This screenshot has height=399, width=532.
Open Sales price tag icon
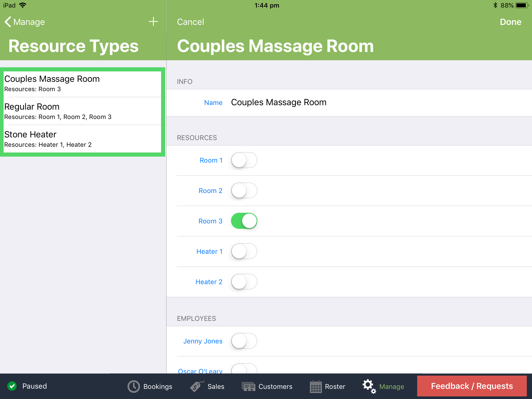197,387
